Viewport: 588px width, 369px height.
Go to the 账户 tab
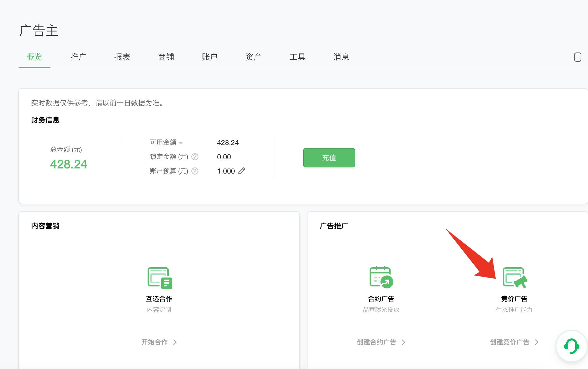pos(209,57)
